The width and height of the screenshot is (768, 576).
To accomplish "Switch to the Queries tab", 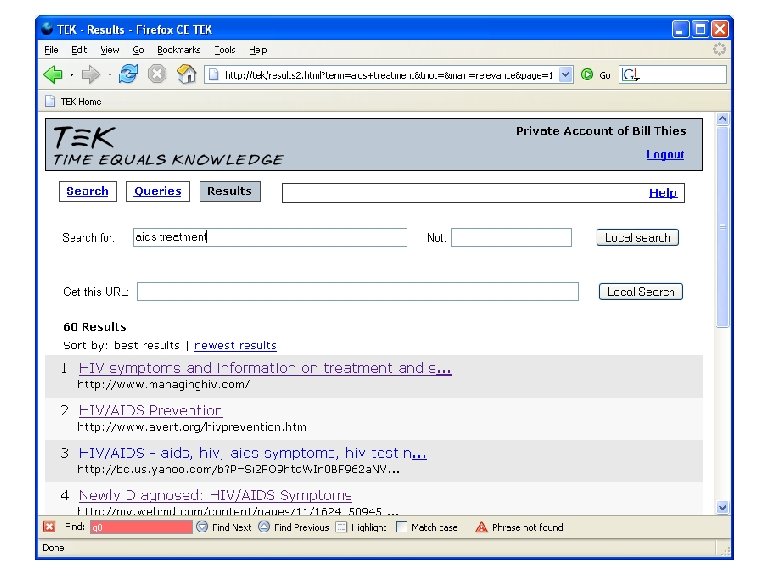I will [x=158, y=191].
